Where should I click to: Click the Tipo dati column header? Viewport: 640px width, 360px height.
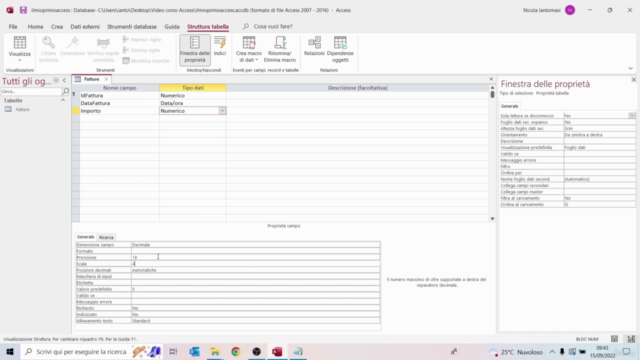(x=193, y=88)
